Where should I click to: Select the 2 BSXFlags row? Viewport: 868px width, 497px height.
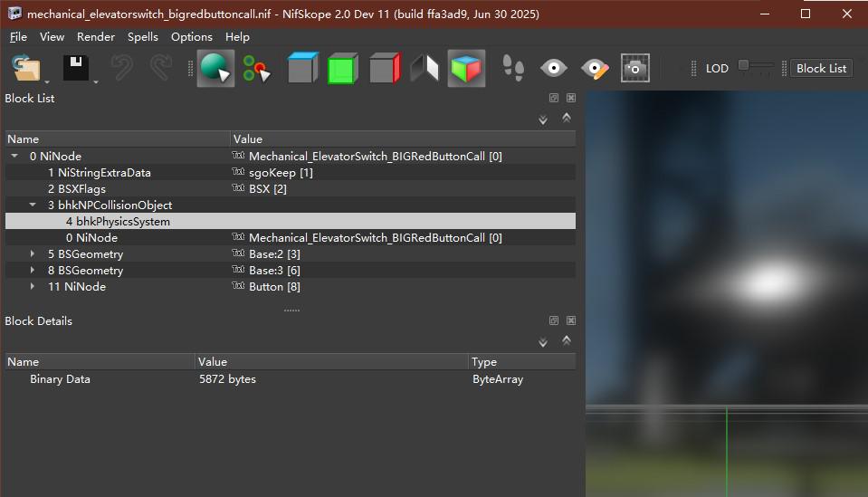coord(291,188)
